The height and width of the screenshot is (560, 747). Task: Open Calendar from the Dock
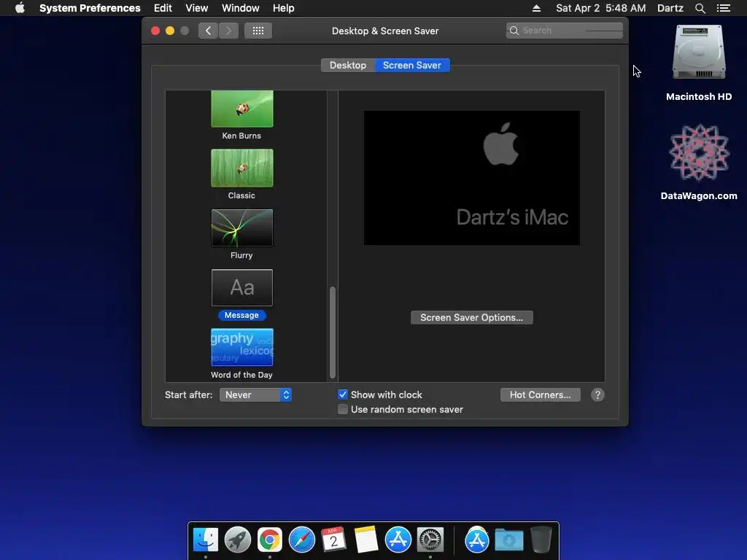pos(333,540)
